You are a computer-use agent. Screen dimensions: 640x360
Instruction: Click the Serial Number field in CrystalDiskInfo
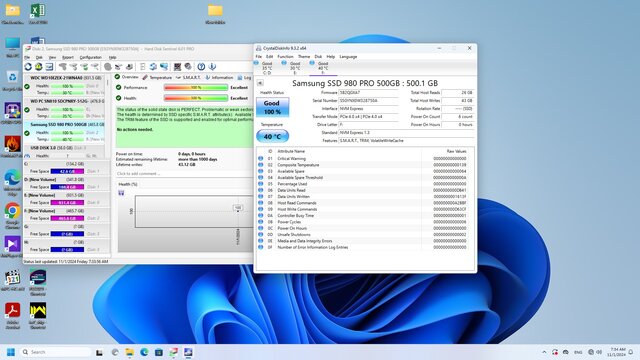368,100
